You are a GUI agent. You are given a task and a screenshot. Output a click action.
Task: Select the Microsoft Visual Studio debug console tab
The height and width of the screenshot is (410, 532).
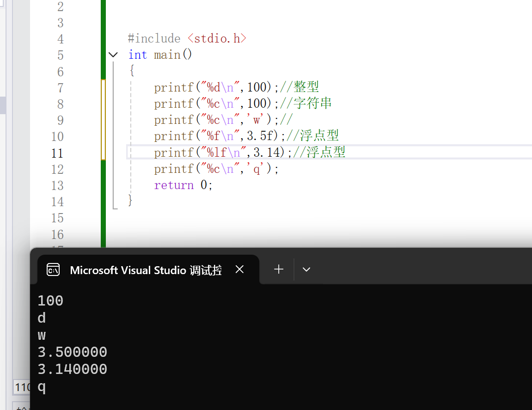(x=148, y=269)
